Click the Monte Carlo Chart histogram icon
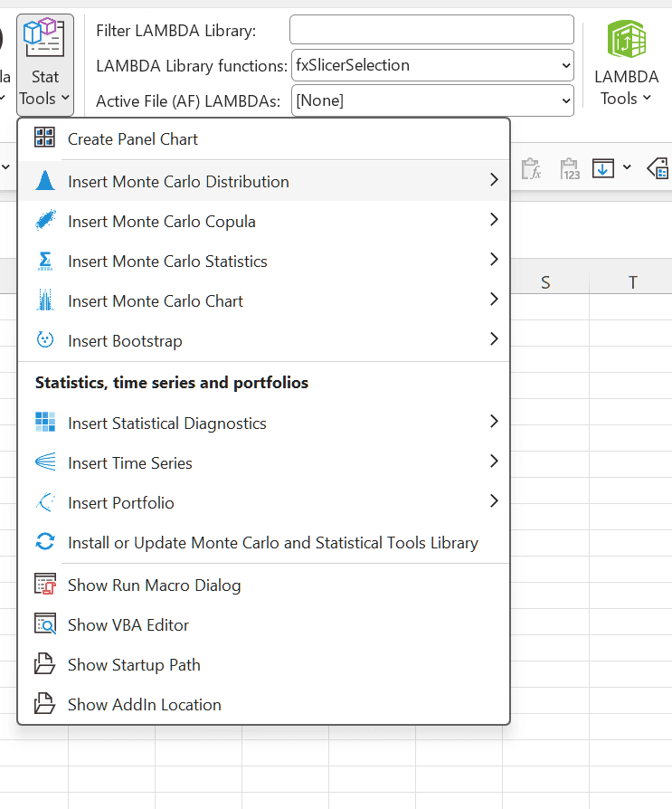672x809 pixels. (x=45, y=300)
